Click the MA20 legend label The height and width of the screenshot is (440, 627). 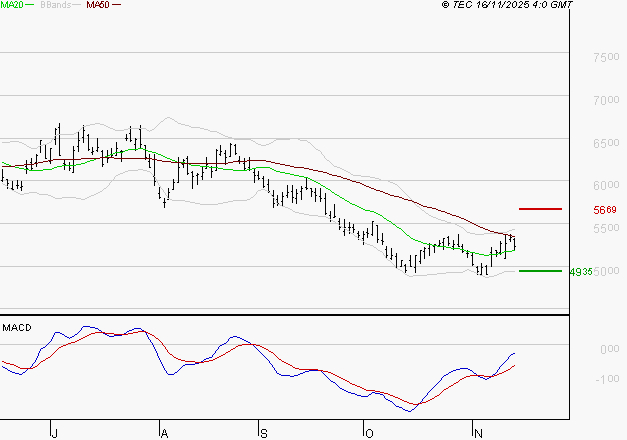[12, 5]
